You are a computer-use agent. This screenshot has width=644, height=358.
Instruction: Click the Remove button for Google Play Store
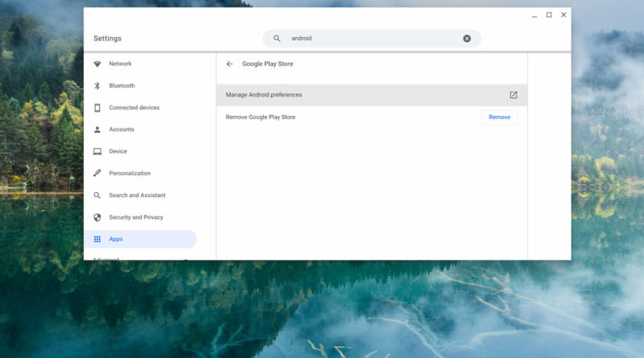click(x=499, y=117)
